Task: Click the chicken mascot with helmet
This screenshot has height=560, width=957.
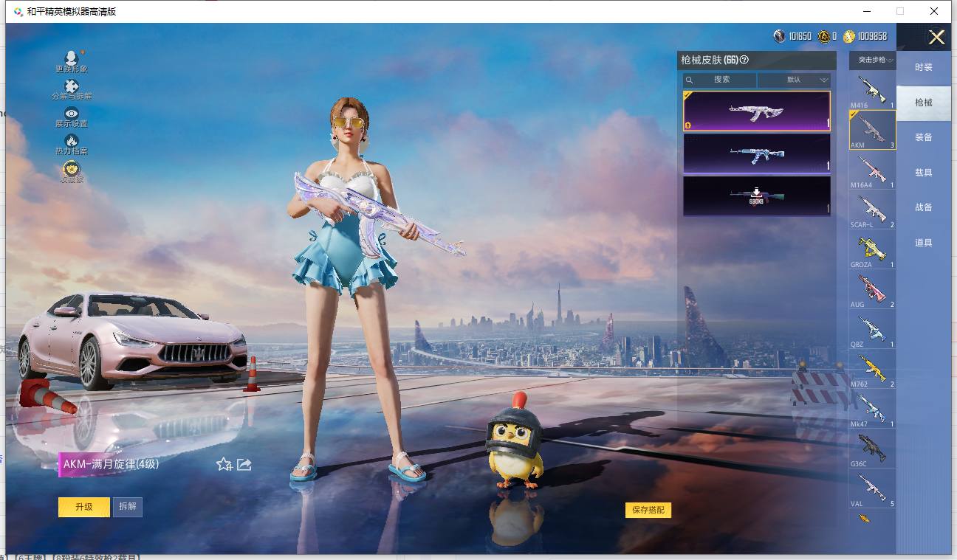Action: 513,441
